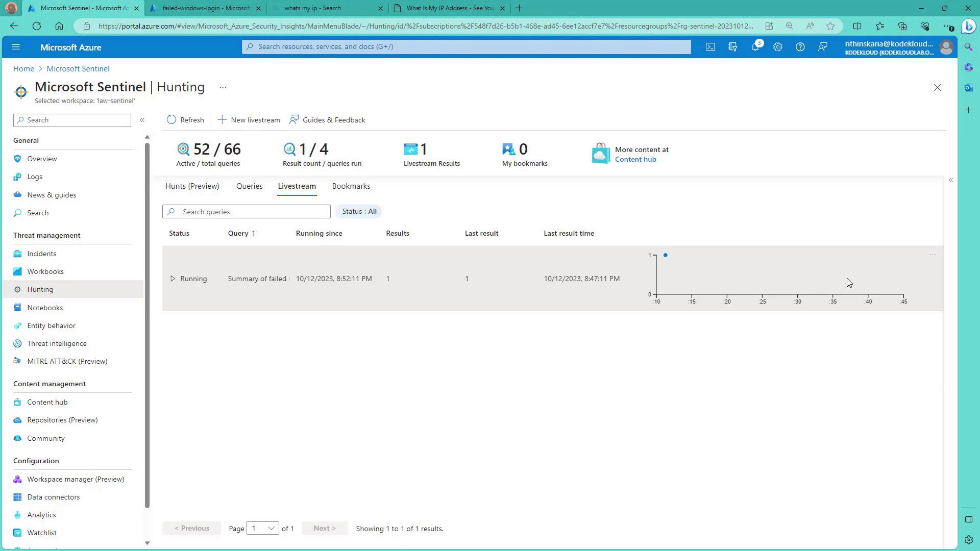This screenshot has width=980, height=551.
Task: Open Threat intelligence in the sidebar
Action: 57,343
